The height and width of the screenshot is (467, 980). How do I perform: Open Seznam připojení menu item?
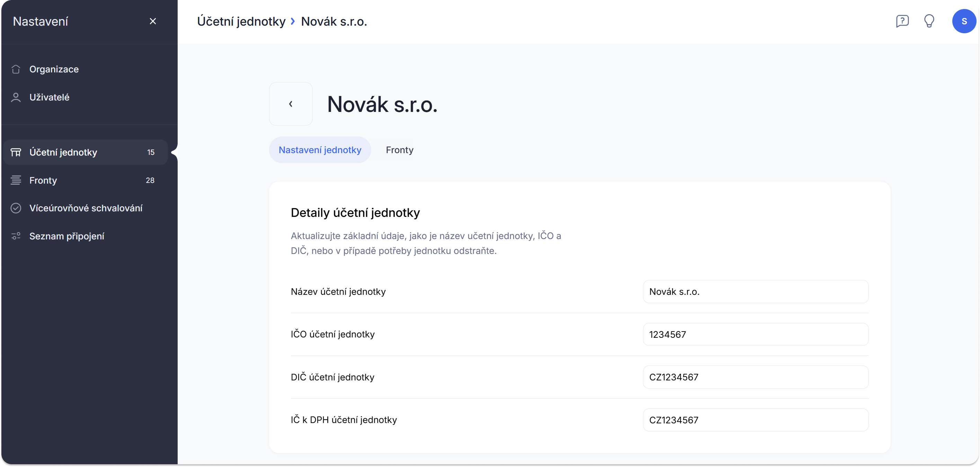click(x=67, y=236)
